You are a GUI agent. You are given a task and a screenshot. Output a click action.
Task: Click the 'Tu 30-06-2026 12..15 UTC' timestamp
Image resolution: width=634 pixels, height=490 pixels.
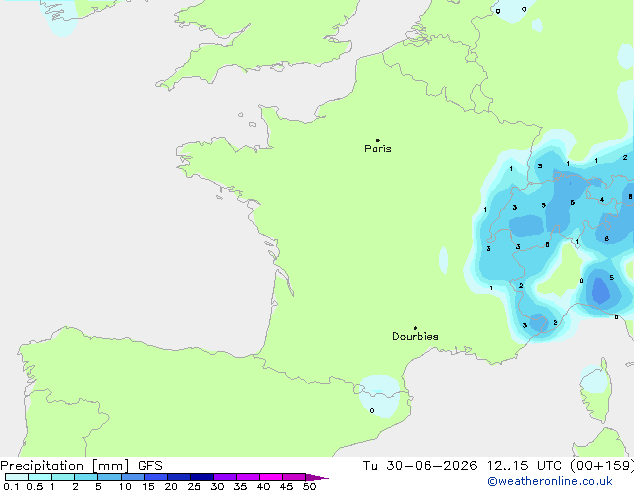click(x=464, y=466)
